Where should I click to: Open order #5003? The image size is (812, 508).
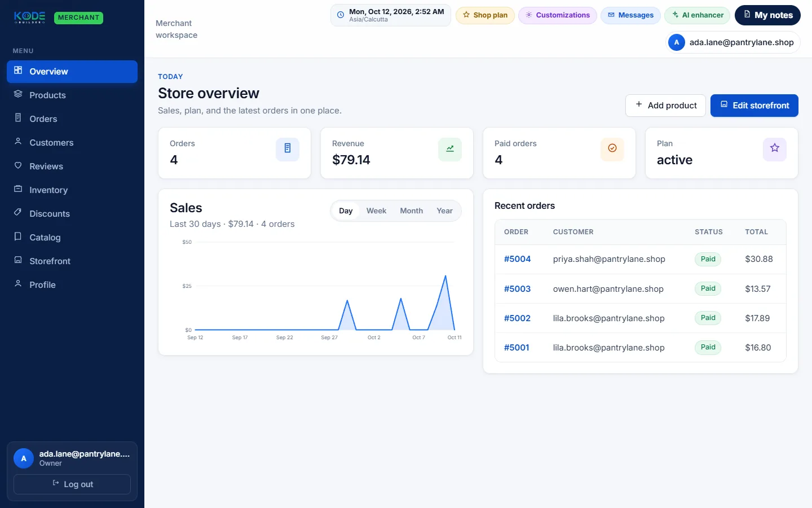pyautogui.click(x=517, y=289)
